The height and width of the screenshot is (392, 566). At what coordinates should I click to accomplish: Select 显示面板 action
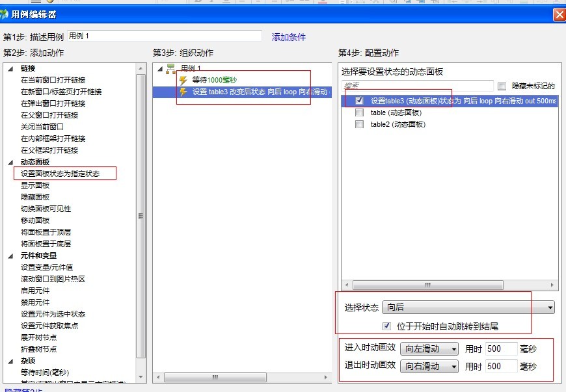point(35,185)
